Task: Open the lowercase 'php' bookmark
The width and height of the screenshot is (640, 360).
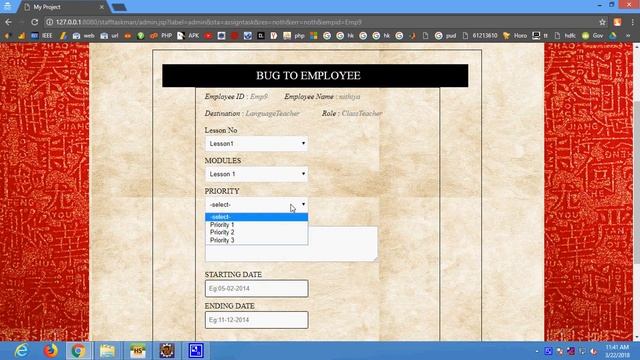Action: point(294,36)
